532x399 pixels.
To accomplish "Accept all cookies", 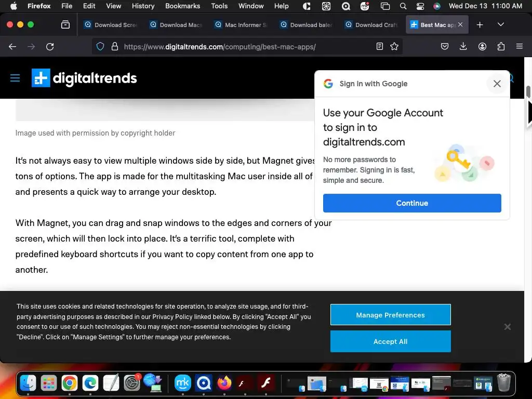I will 391,341.
